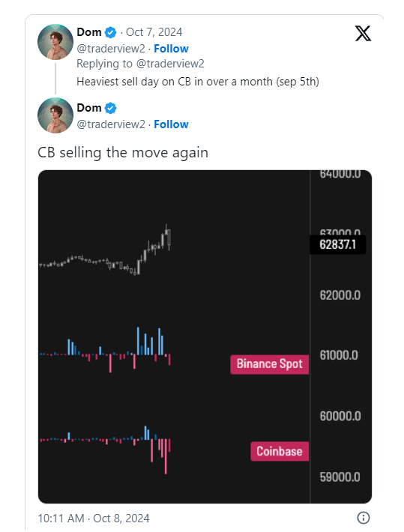Screen dimensions: 404x532
Task: Follow @traderview2 from the reply tweet
Action: [171, 49]
